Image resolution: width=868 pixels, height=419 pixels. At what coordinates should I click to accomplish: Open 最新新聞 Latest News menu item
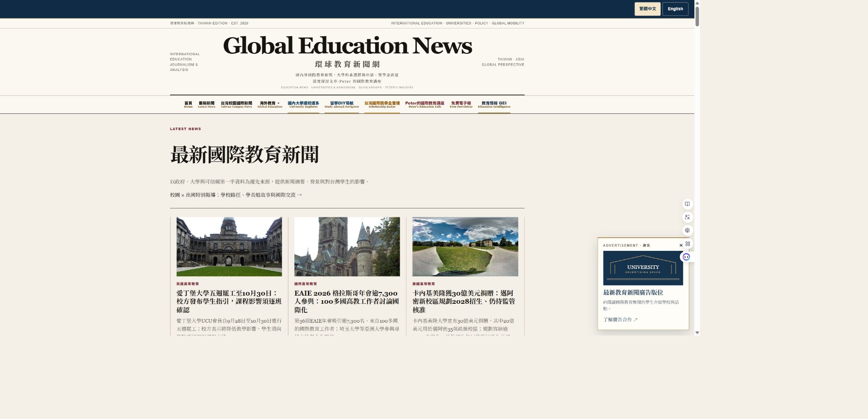pos(207,104)
